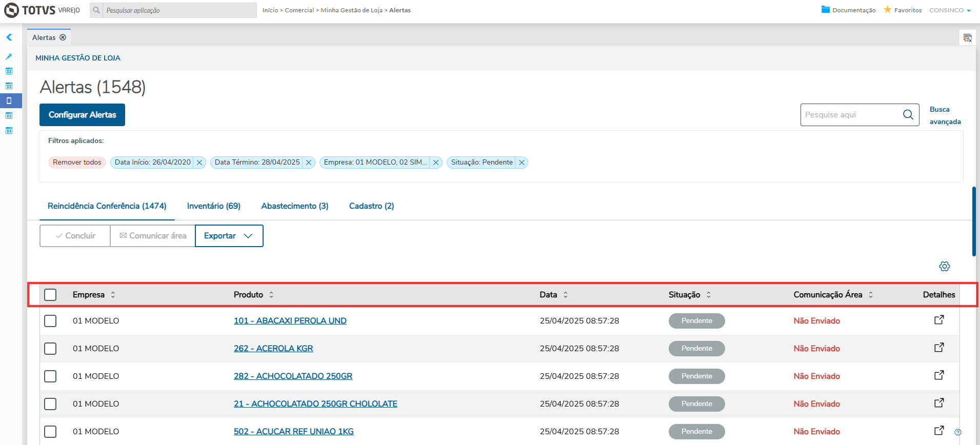Switch to Inventário (69) tab
980x445 pixels.
click(x=213, y=206)
